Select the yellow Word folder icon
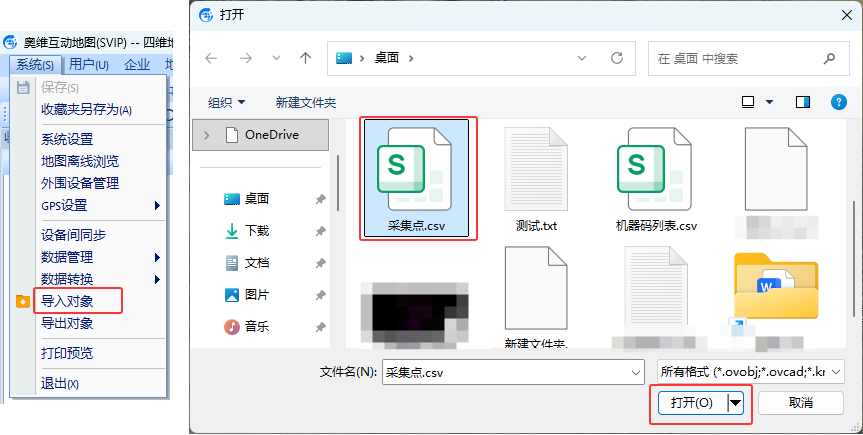 coord(776,285)
